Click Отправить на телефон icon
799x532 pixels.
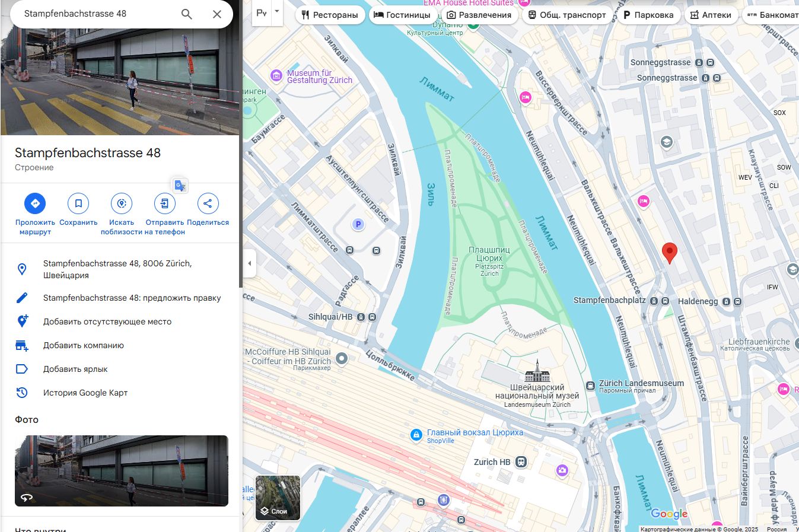(x=165, y=203)
